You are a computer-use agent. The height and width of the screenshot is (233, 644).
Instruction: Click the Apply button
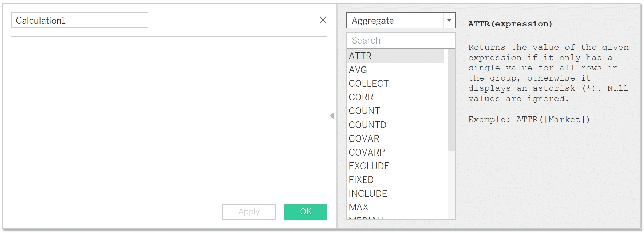(249, 212)
